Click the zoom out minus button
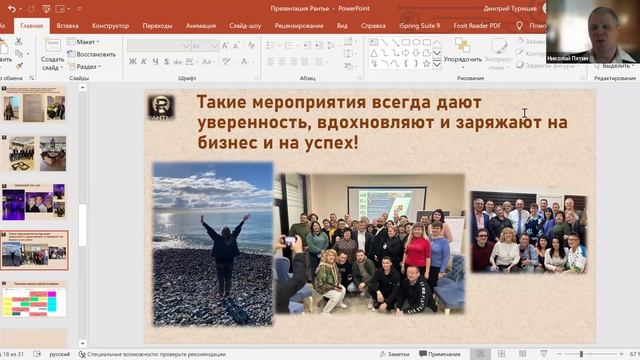 click(x=559, y=354)
